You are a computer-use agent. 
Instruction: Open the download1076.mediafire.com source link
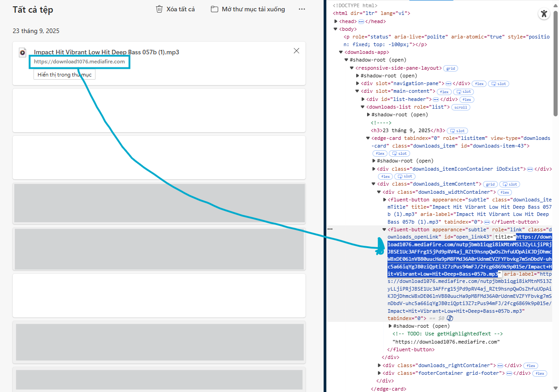79,62
